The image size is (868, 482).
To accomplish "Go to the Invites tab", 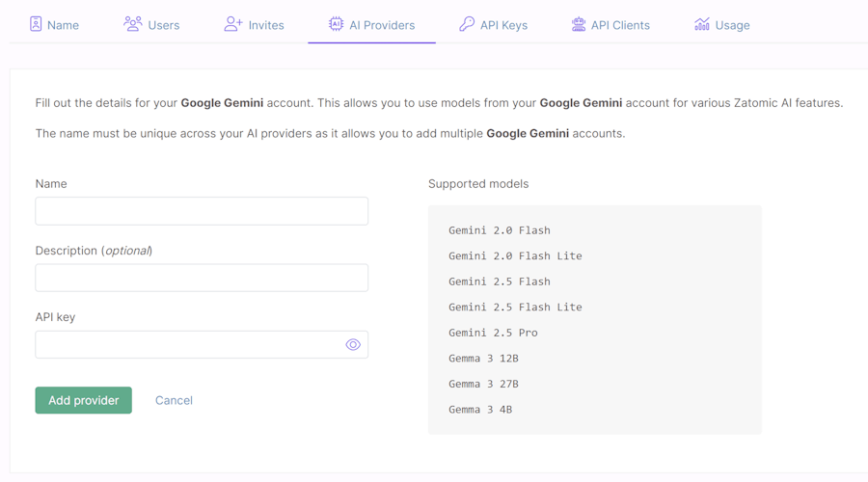I will [x=254, y=25].
